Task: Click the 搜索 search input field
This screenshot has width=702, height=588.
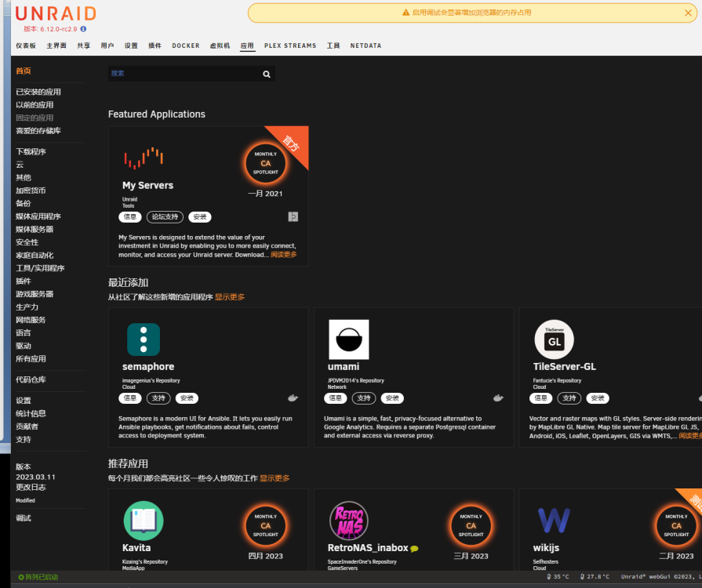Action: [x=184, y=74]
